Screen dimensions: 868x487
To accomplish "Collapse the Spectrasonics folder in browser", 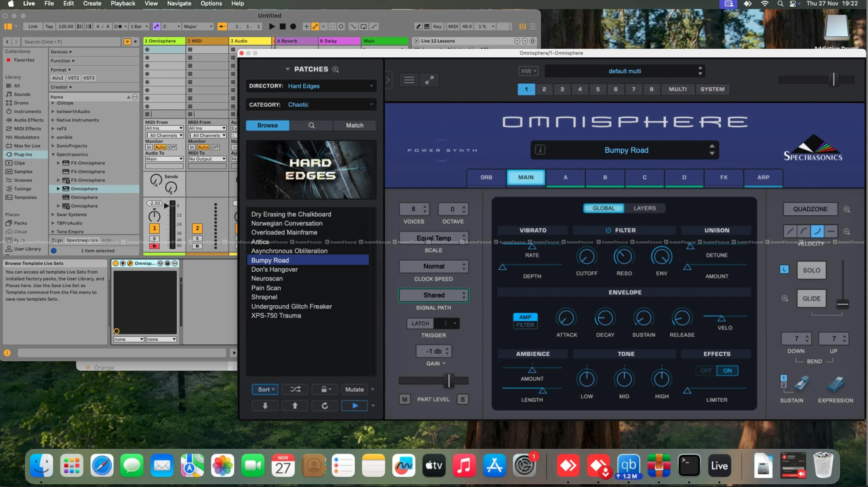I will click(53, 154).
